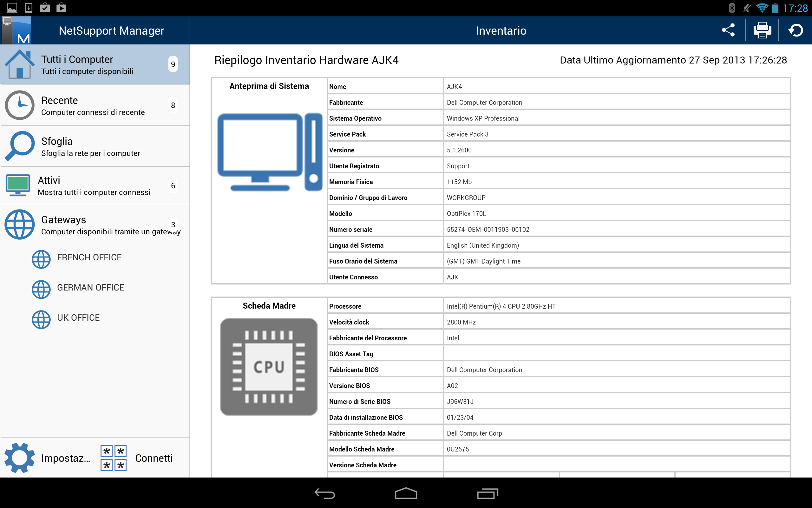Tap the Recente clock icon
812x508 pixels.
[x=19, y=105]
